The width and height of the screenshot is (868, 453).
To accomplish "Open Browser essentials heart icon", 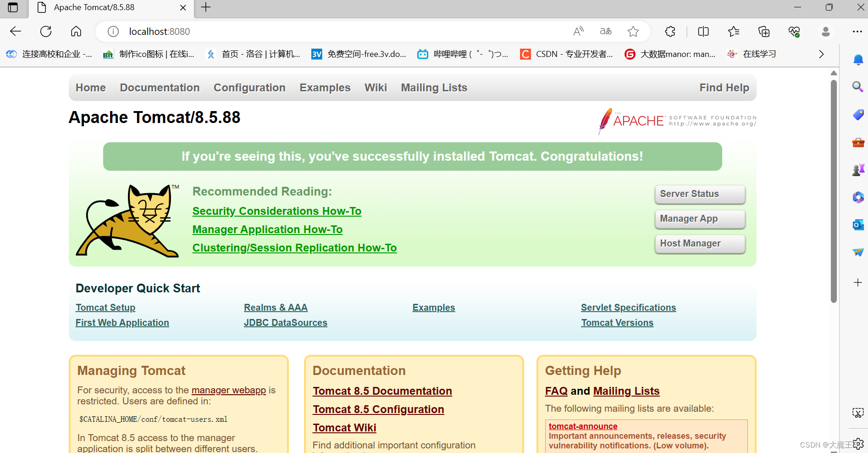I will (794, 31).
